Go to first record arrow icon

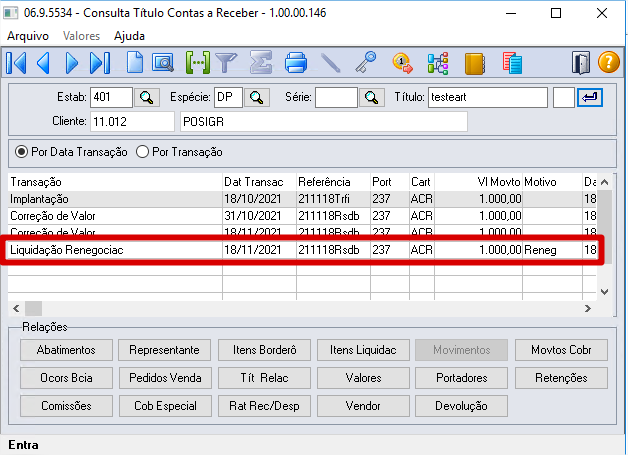16,63
